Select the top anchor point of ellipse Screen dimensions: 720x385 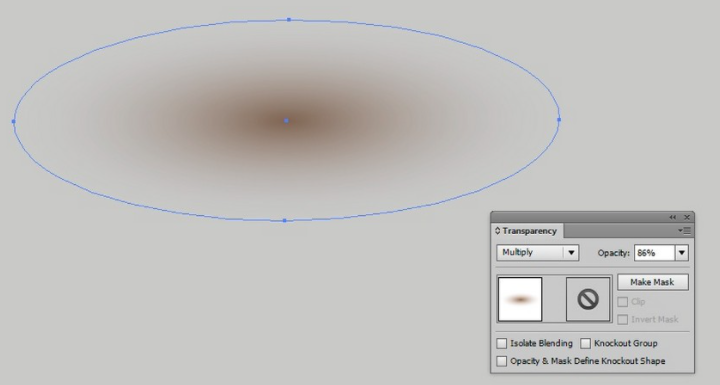point(289,20)
